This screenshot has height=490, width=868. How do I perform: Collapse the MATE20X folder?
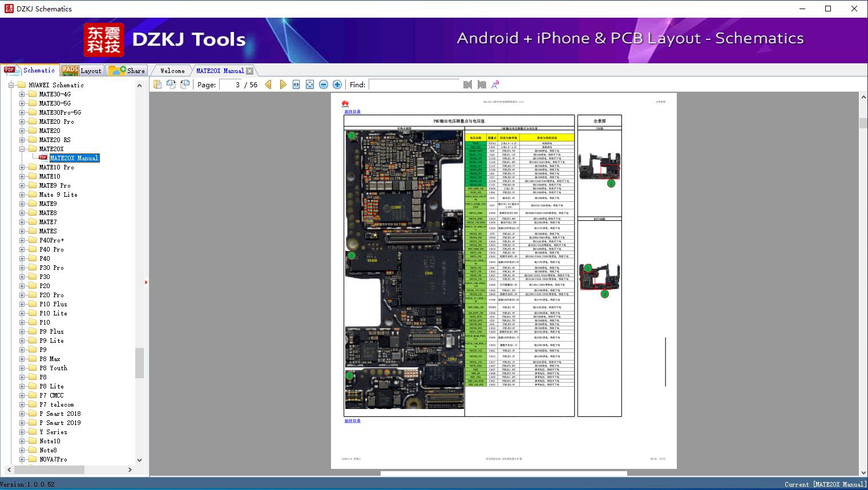coord(22,149)
